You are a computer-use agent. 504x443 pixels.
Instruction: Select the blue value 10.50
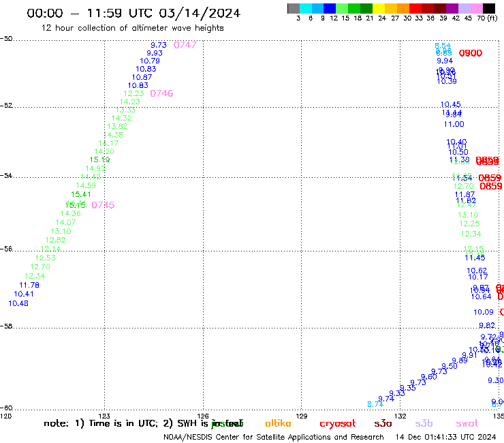(458, 152)
